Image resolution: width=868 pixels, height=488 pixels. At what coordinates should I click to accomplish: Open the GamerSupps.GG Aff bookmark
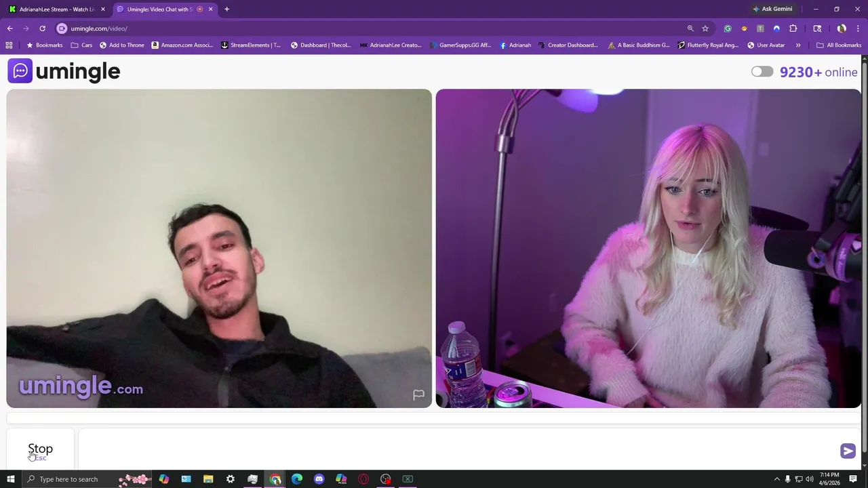(x=460, y=45)
